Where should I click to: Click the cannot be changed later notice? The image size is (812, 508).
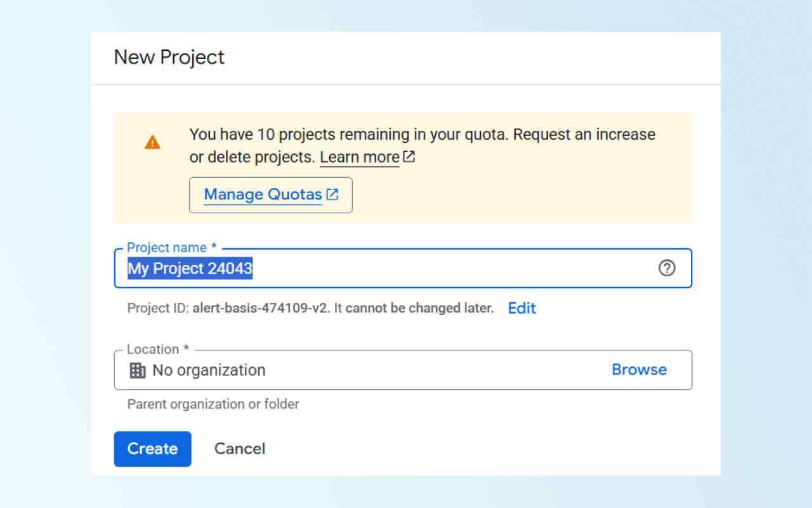(419, 309)
